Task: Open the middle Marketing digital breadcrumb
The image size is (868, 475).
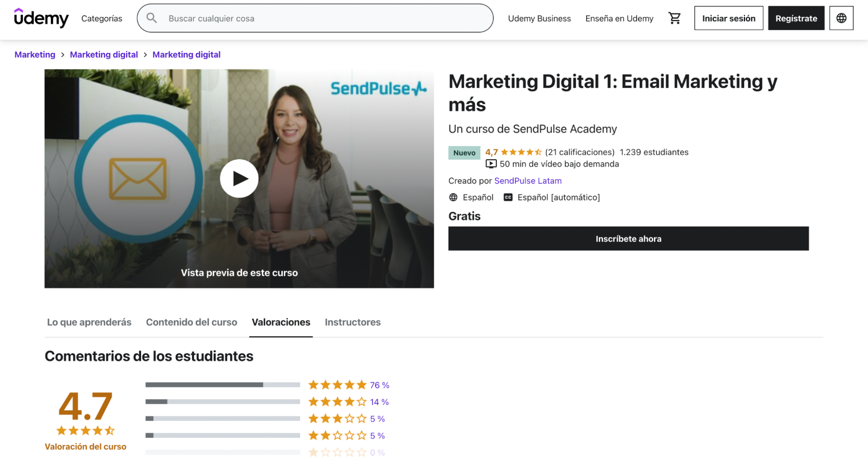Action: pyautogui.click(x=104, y=55)
